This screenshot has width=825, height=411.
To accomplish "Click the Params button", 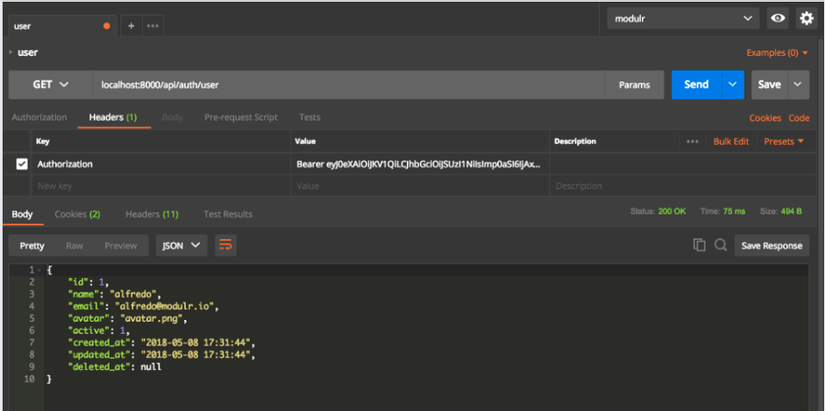I will click(634, 85).
